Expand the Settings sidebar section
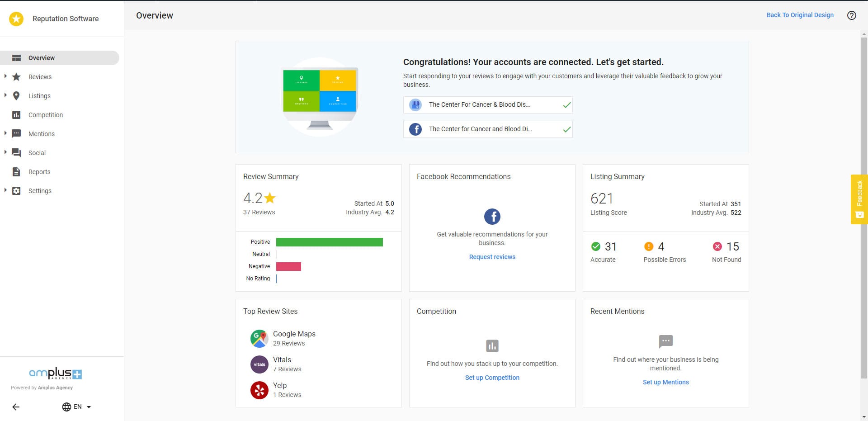Screen dimensions: 868x421 pyautogui.click(x=5, y=190)
